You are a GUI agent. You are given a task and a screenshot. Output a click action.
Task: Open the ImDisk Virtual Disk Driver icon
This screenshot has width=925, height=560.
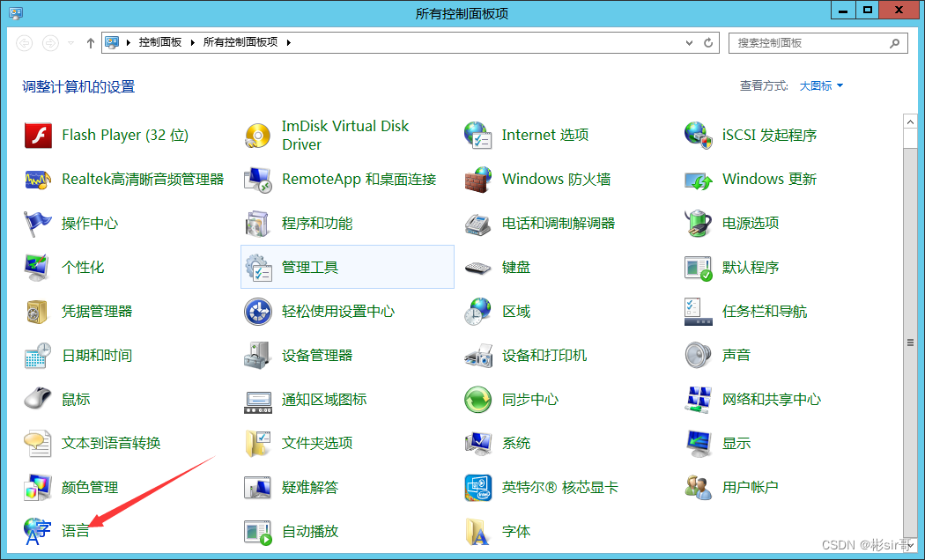click(258, 136)
